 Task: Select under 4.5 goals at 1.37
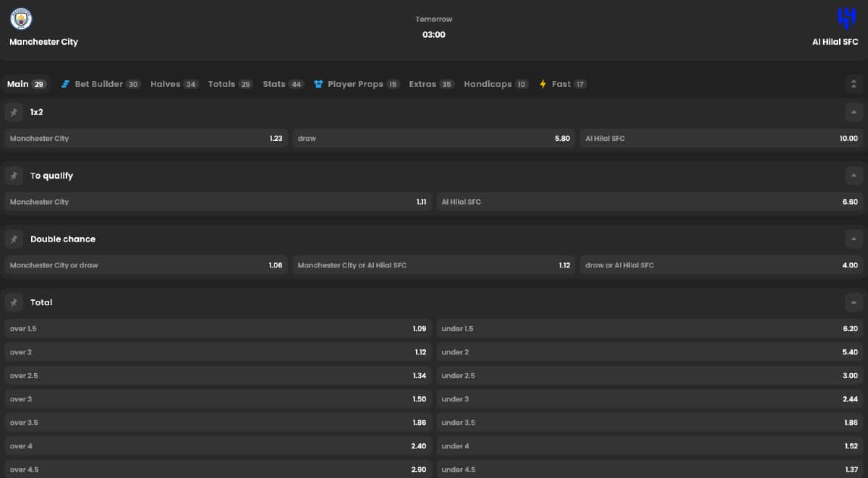tap(650, 469)
